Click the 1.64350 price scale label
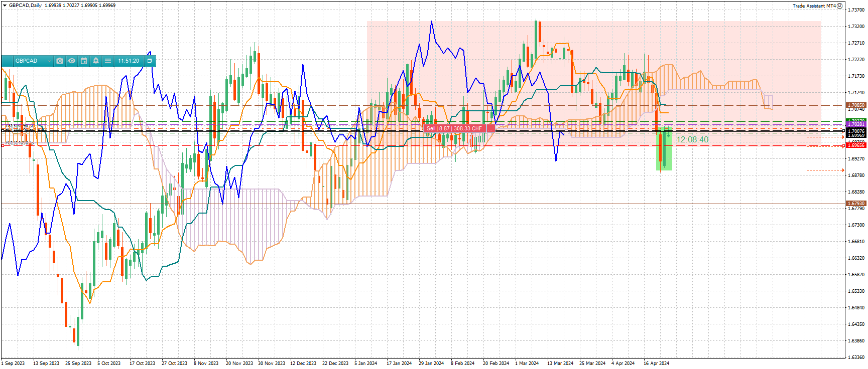 (856, 324)
